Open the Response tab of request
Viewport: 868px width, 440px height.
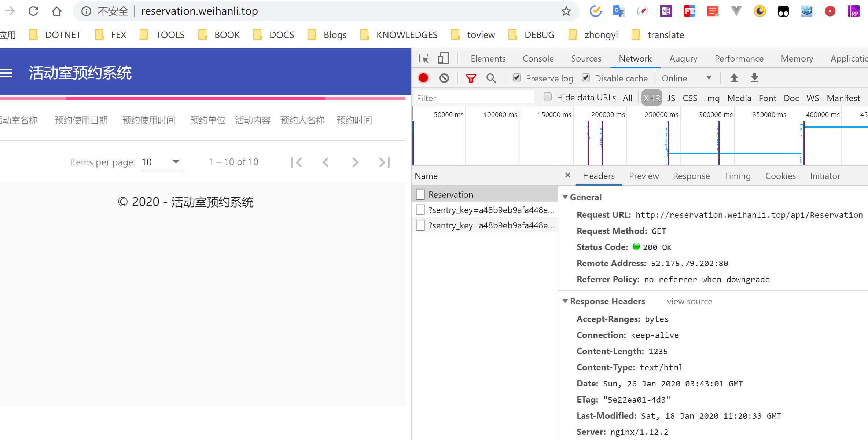click(691, 176)
